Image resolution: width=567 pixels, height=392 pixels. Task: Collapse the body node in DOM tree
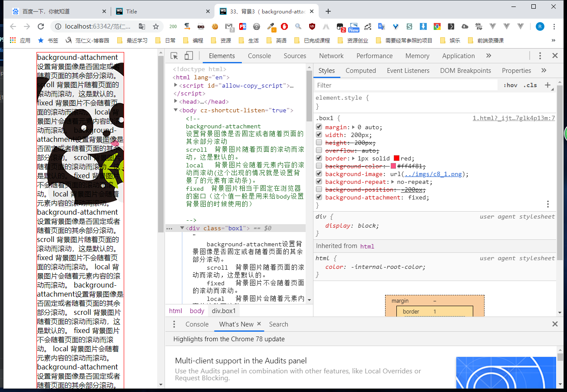[176, 110]
